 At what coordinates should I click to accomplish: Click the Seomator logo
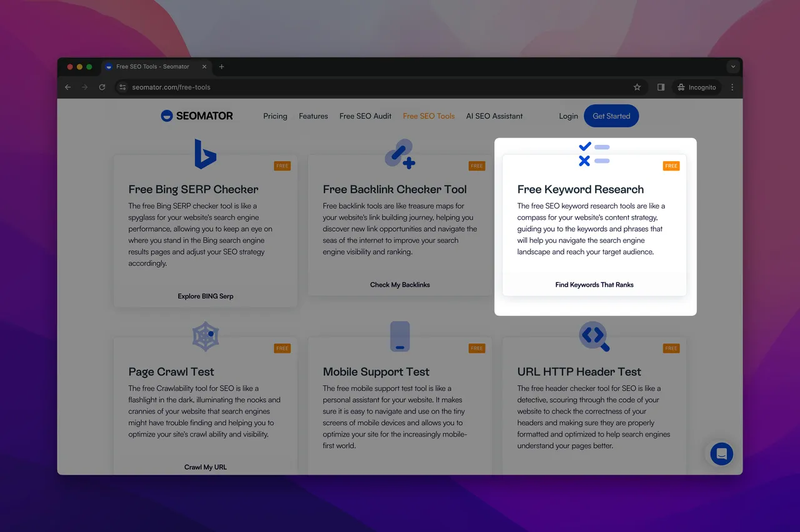(x=197, y=116)
